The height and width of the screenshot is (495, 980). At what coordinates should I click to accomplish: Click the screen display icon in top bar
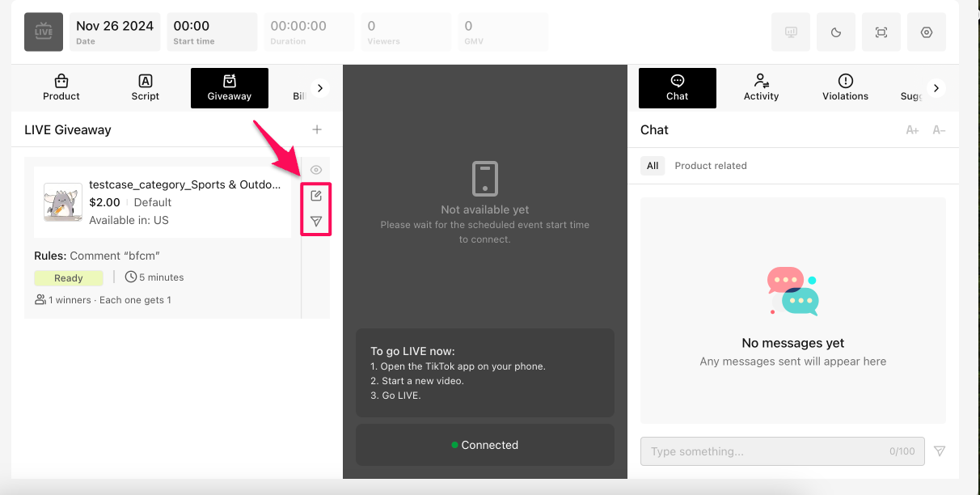pos(791,32)
